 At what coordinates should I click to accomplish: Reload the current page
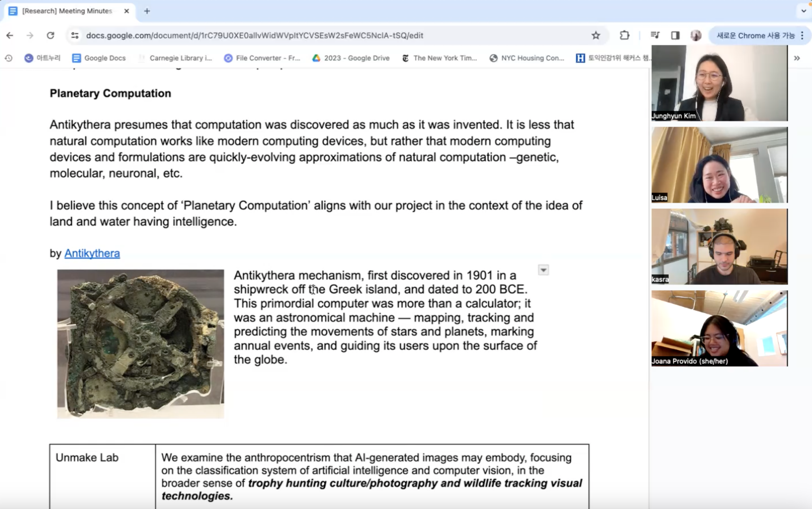[50, 35]
